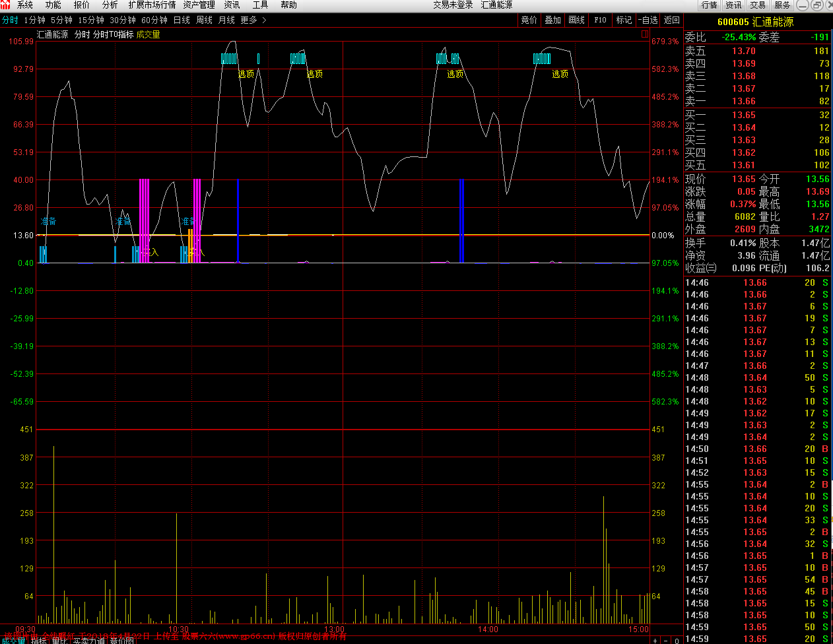Viewport: 833px width, 644px height.
Task: Select the 量比 bottom indicator tab
Action: point(59,640)
